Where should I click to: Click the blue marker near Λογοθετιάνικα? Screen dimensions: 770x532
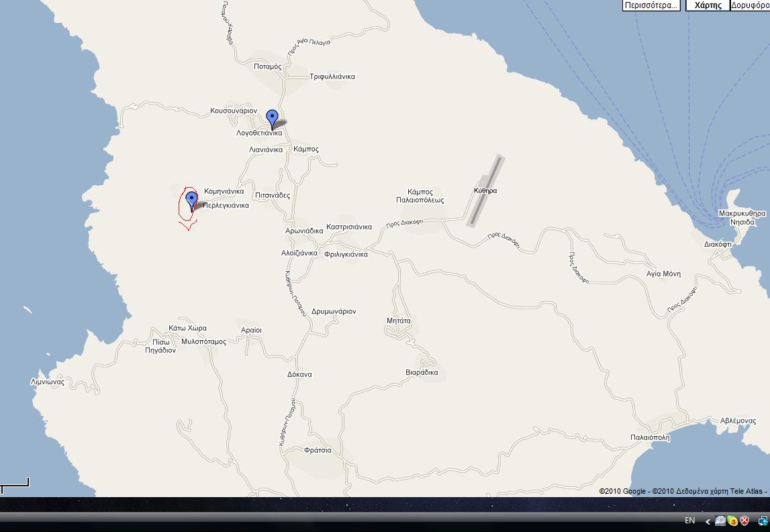coord(272,118)
